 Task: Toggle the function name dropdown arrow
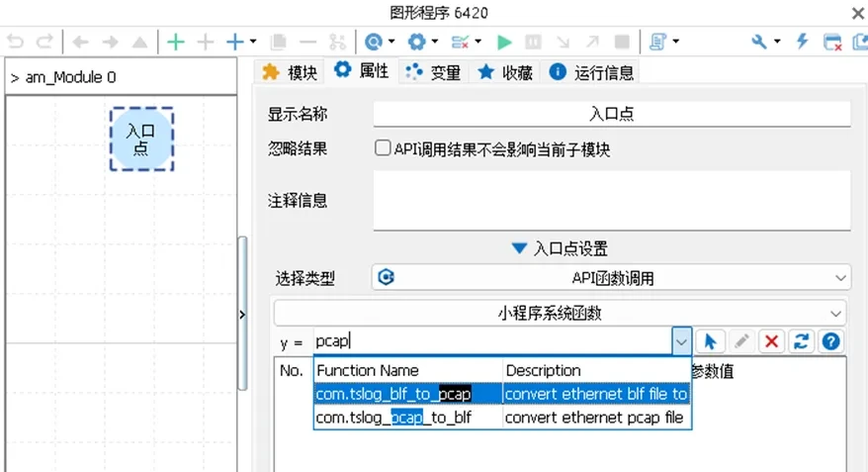(681, 341)
